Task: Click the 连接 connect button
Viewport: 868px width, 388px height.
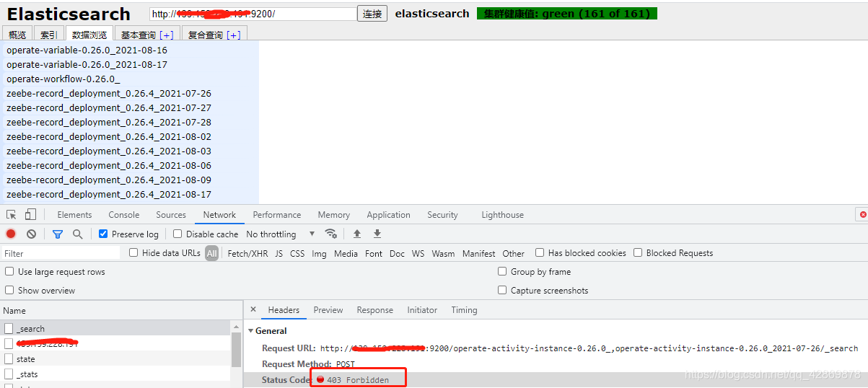Action: click(x=372, y=14)
